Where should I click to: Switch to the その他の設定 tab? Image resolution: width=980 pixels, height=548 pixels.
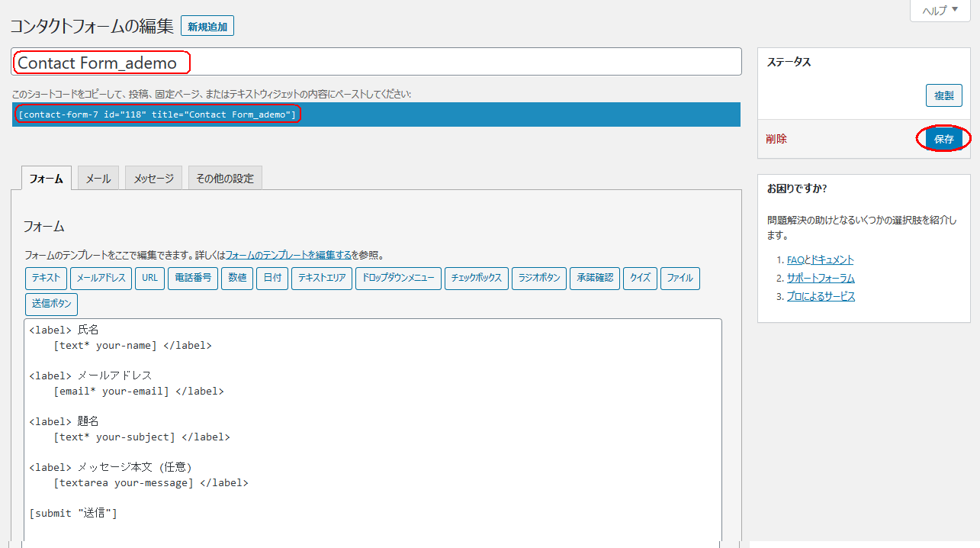[x=225, y=178]
